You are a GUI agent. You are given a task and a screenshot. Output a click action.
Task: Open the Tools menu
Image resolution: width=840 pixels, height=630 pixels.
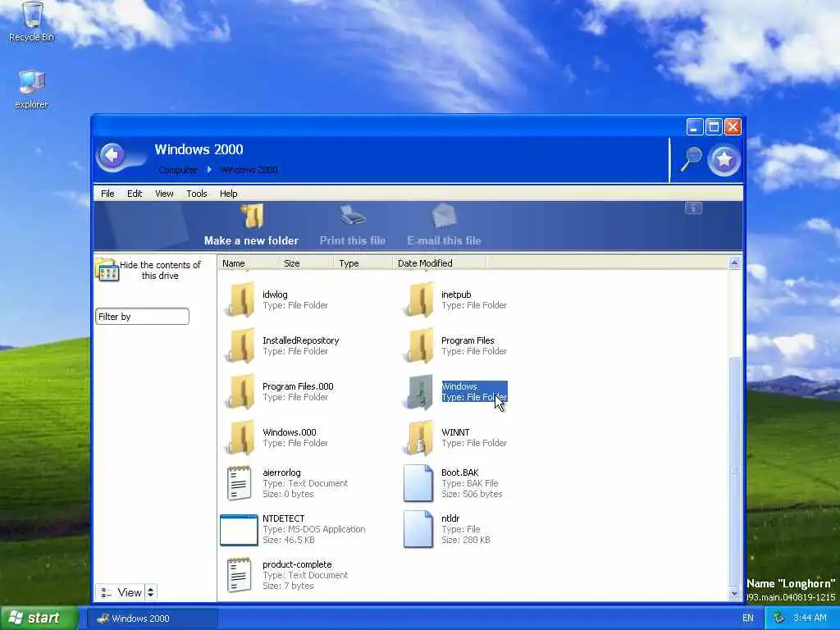click(197, 194)
